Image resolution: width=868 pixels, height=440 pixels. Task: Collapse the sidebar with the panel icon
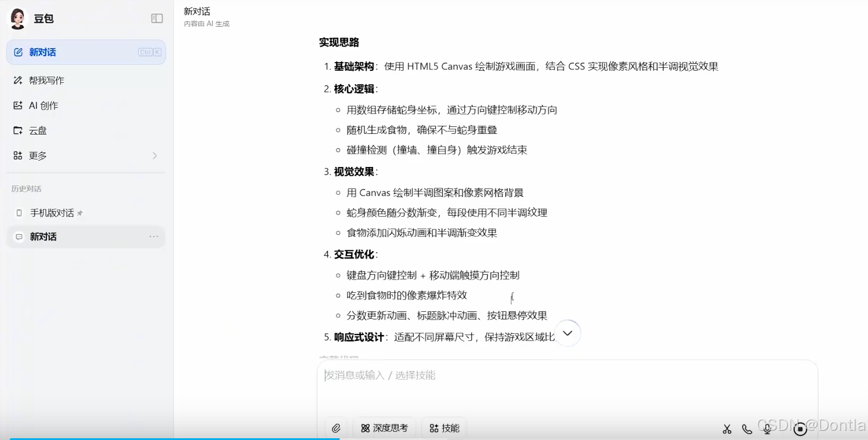click(x=157, y=18)
